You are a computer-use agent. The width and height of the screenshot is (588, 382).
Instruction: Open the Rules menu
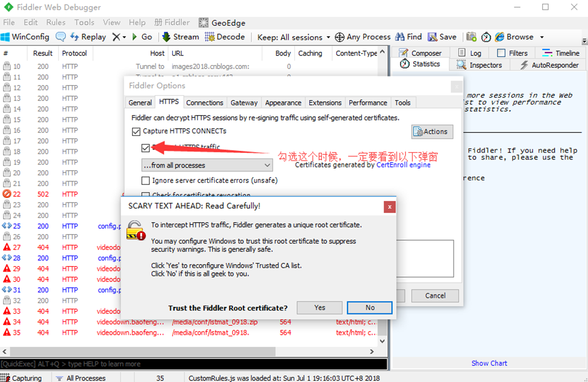(x=55, y=22)
